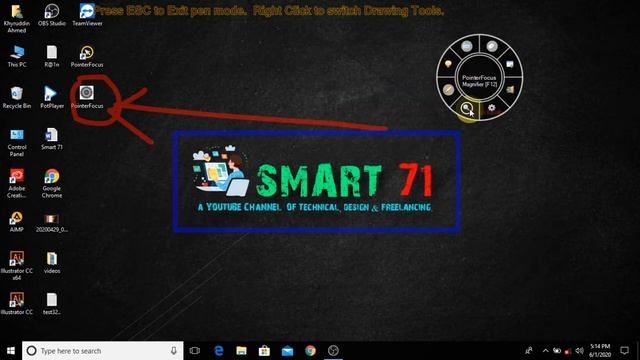Open Microsoft Edge from the taskbar

[x=219, y=351]
